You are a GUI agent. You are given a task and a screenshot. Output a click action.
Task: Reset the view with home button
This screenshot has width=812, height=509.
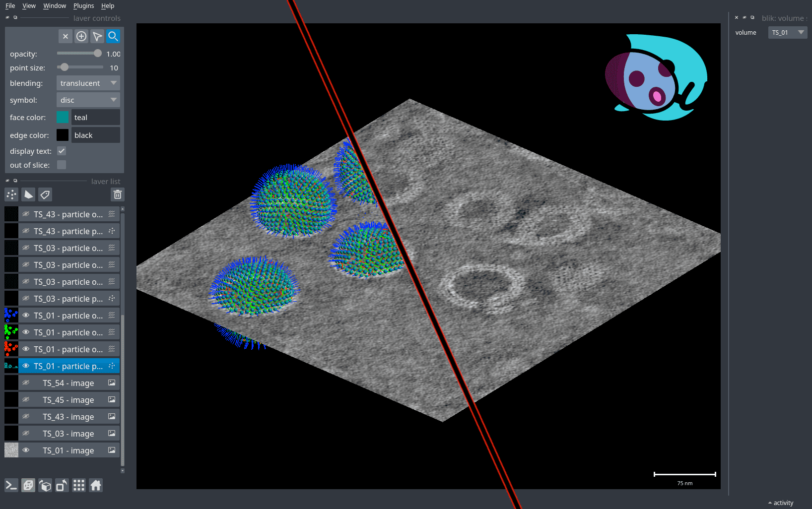[96, 485]
